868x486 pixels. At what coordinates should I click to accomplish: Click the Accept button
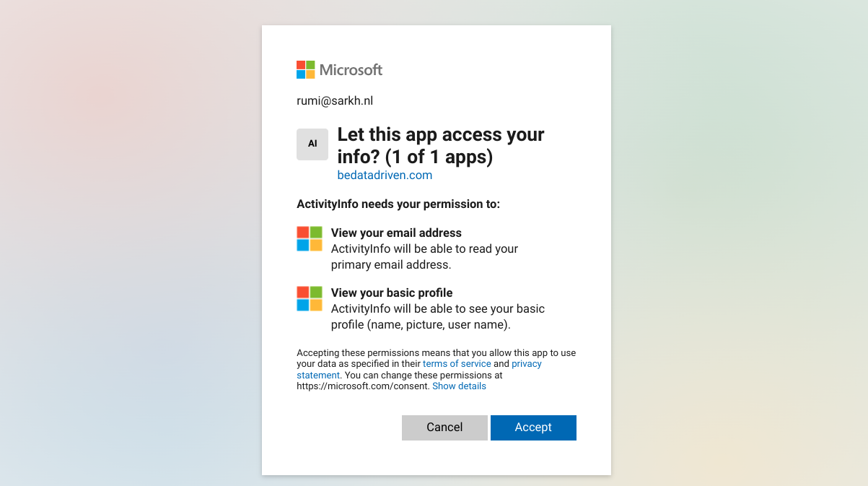point(533,428)
